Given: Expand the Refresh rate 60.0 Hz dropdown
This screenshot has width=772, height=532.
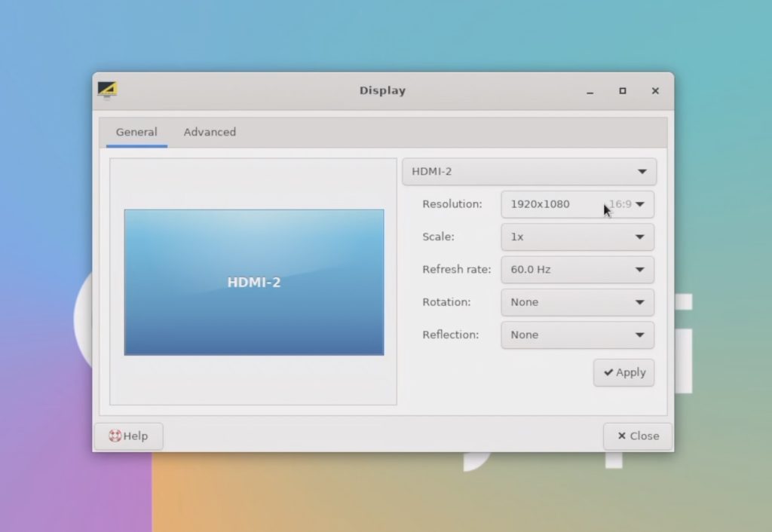Looking at the screenshot, I should click(x=577, y=269).
